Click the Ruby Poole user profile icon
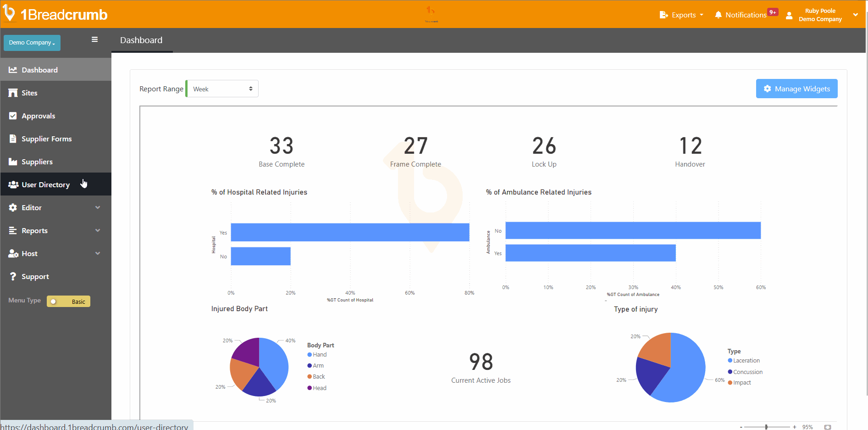 click(x=789, y=15)
